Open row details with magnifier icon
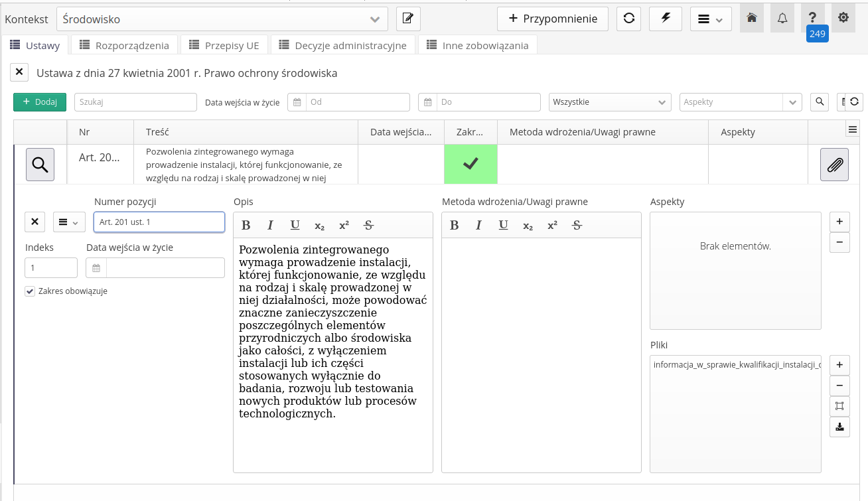 [x=40, y=165]
